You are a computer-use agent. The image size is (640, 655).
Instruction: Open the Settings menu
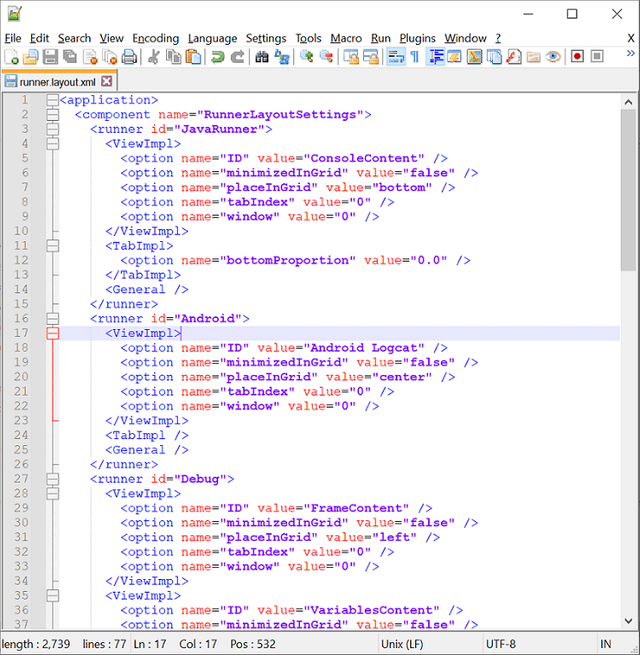click(266, 38)
